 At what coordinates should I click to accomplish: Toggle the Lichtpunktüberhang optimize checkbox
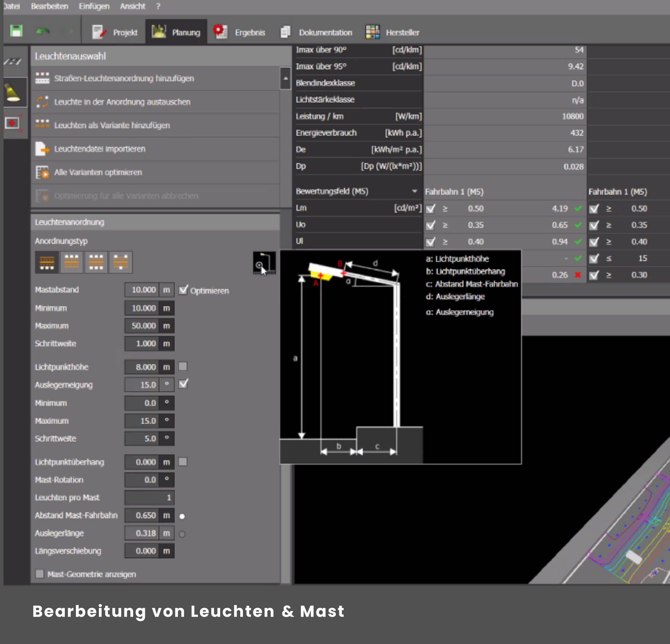183,462
